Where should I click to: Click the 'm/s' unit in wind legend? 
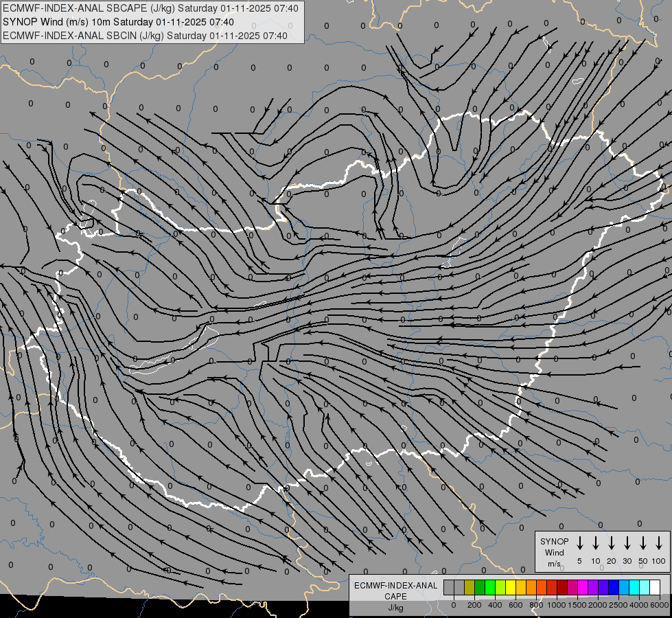click(554, 564)
